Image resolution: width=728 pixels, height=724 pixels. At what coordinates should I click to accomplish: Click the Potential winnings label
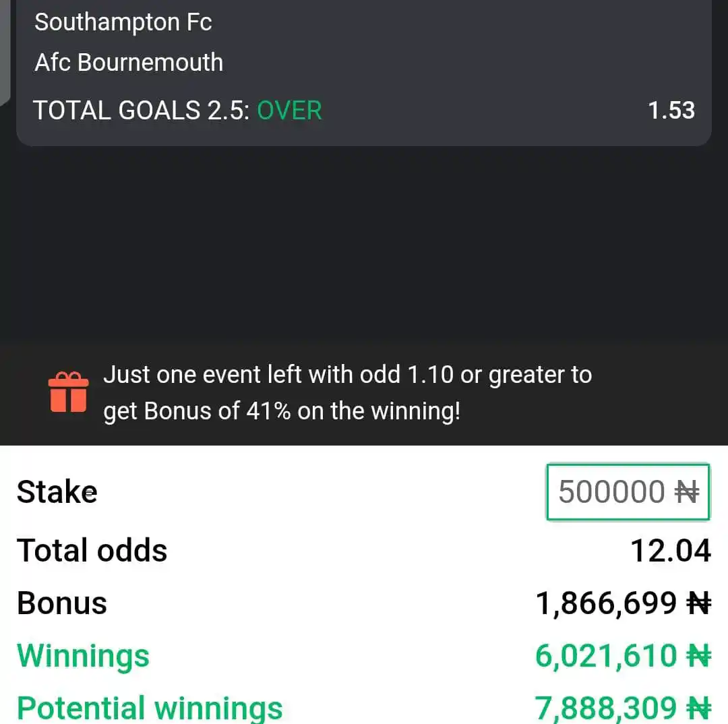pyautogui.click(x=150, y=708)
